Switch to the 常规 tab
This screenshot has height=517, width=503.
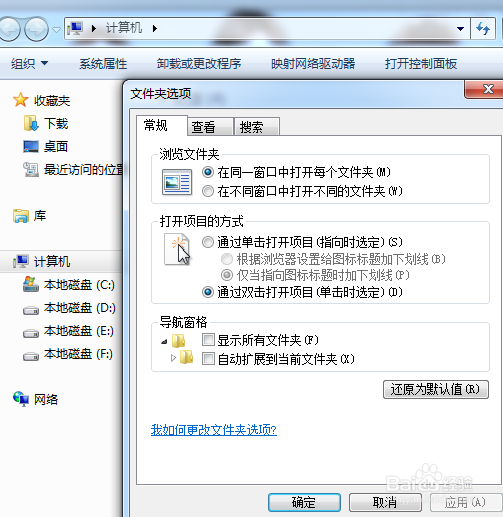point(162,126)
